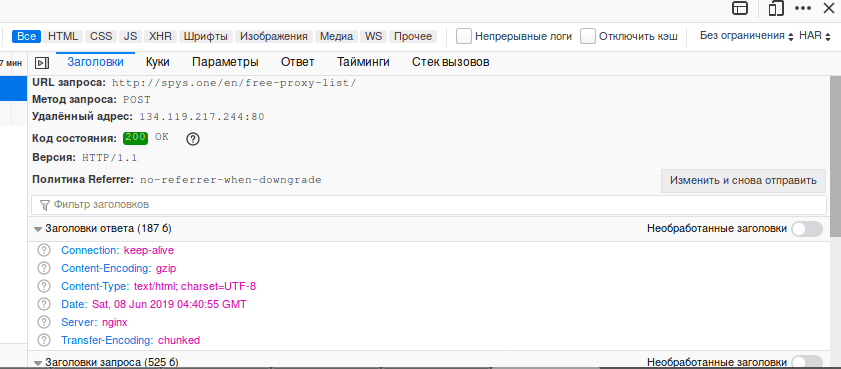Click the no-referrer-when-downgrade policy value
Viewport: 841px width, 369px height.
pyautogui.click(x=231, y=180)
